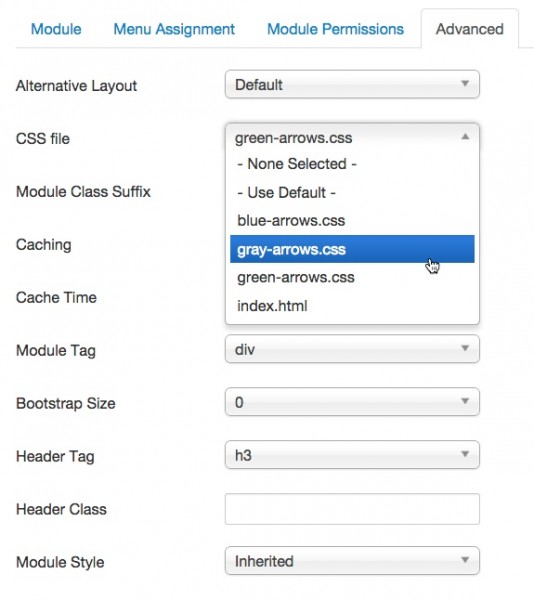Collapse the CSS file dropdown via up arrow
This screenshot has width=534, height=600.
click(x=465, y=137)
